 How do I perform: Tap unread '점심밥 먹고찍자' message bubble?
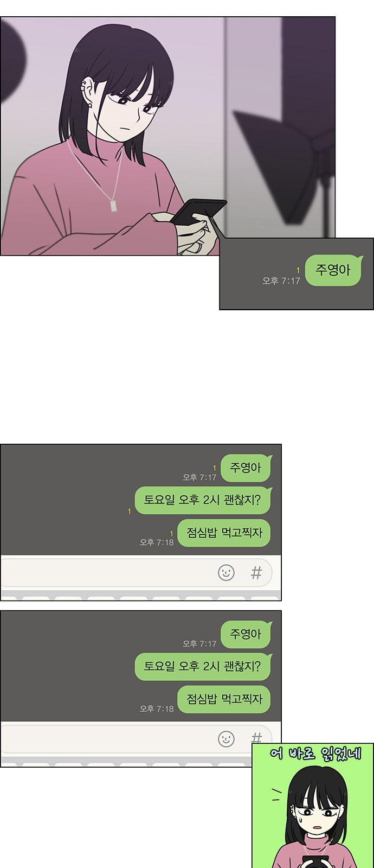point(224,533)
